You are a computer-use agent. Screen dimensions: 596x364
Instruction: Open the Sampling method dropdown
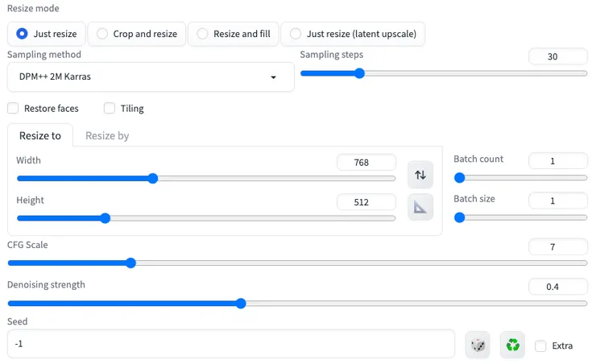point(150,77)
